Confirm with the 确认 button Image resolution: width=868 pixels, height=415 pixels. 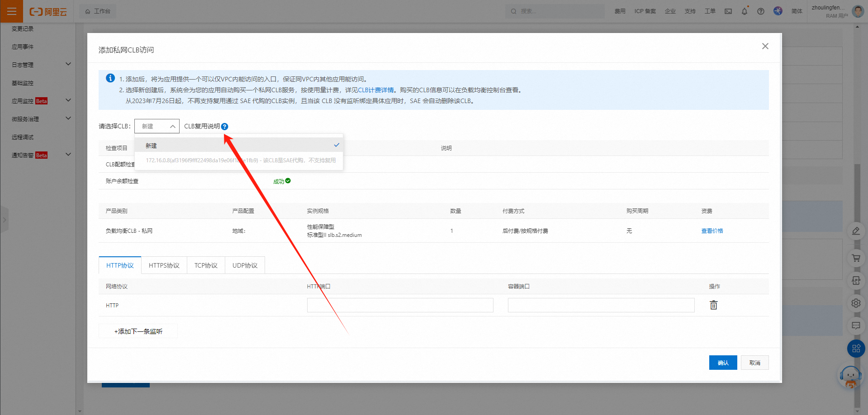723,363
